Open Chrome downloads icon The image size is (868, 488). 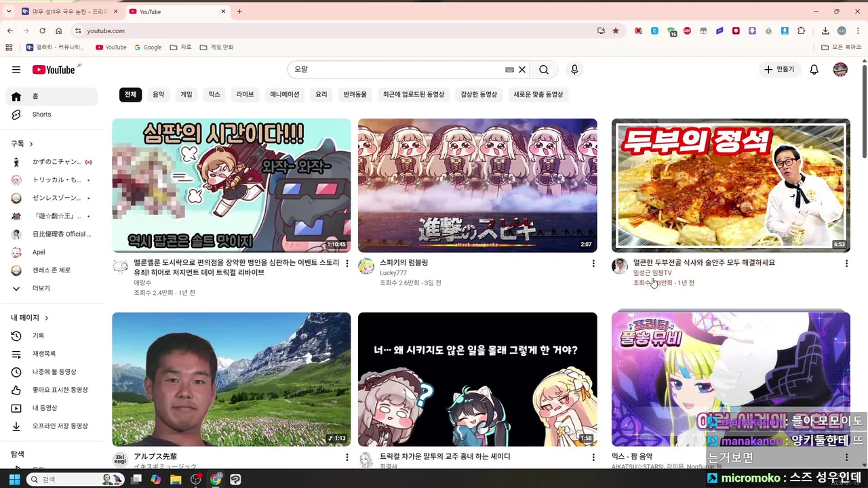click(x=825, y=30)
